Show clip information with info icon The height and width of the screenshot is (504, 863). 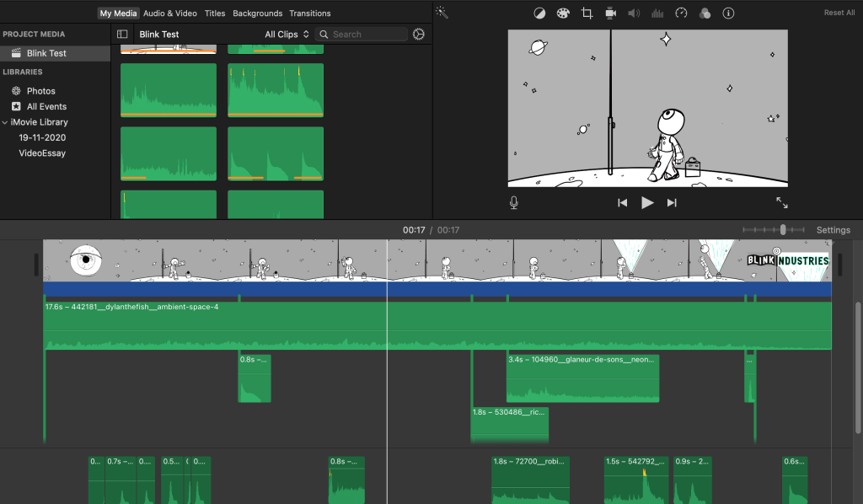[x=729, y=13]
